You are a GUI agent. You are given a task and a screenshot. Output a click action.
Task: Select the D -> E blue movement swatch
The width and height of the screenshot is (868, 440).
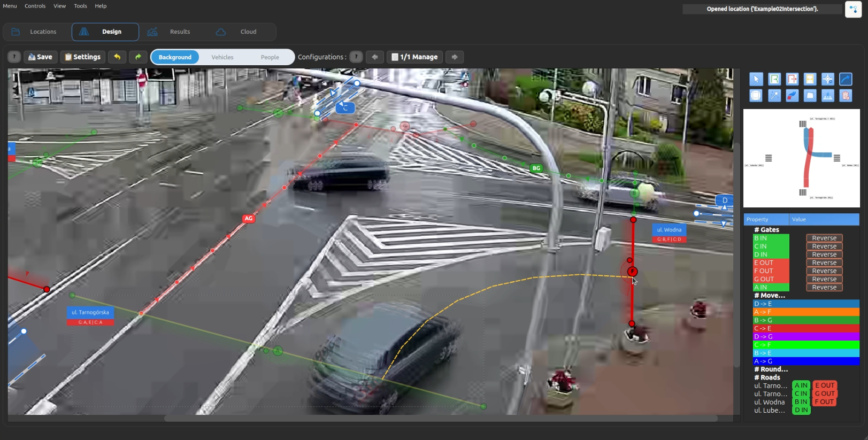tap(806, 304)
